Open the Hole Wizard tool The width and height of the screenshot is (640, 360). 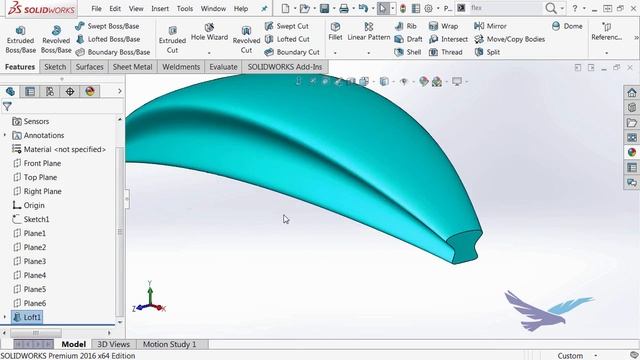(209, 32)
